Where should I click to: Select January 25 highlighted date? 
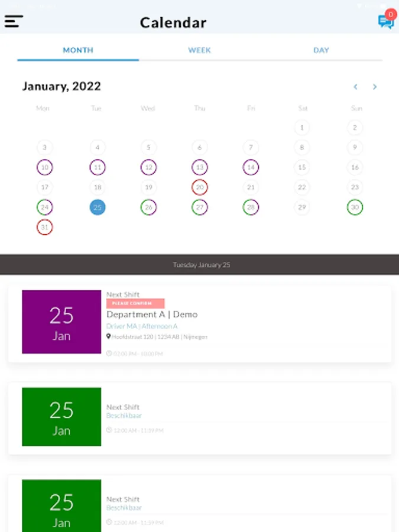coord(98,207)
